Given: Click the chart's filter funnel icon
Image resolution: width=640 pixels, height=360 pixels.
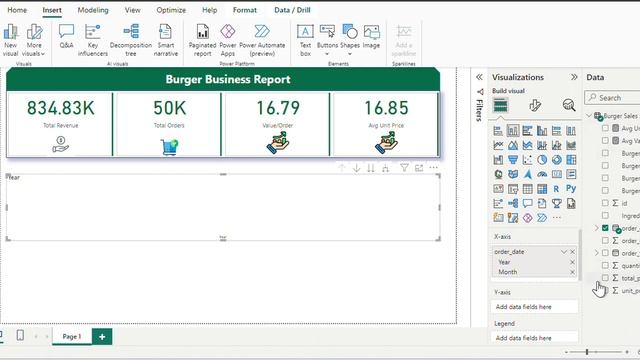Looking at the screenshot, I should 404,168.
